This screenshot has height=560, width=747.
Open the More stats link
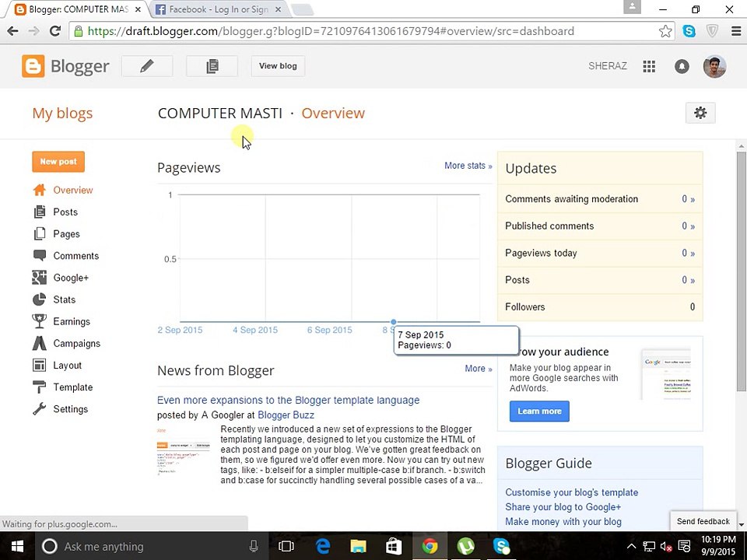point(468,166)
